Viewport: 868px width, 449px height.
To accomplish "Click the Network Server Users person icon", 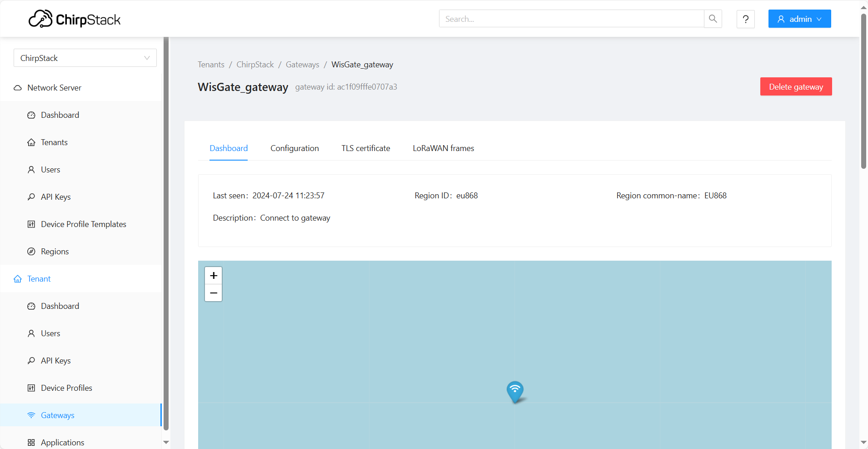I will tap(31, 170).
